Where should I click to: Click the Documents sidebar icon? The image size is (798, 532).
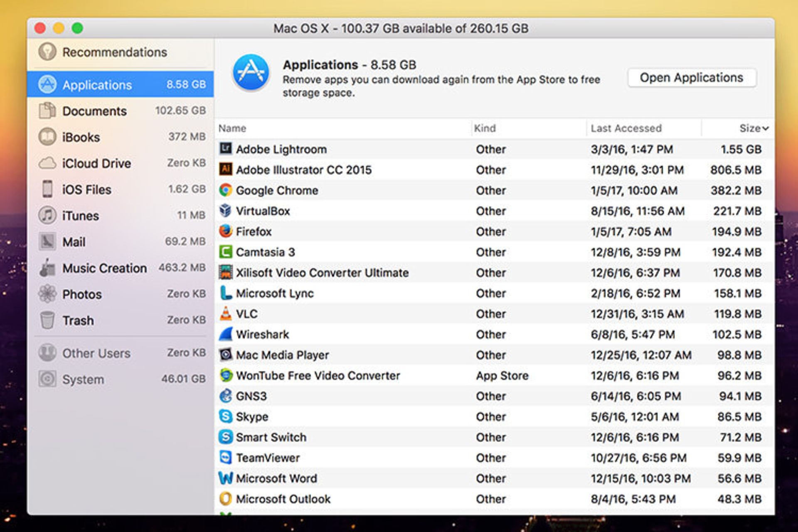47,111
